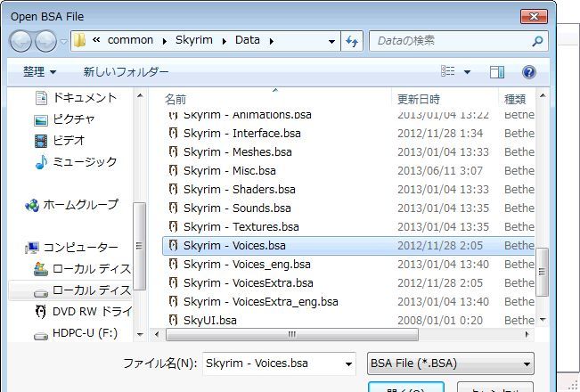Expand subfolders arrow after Skyrim

pos(225,41)
